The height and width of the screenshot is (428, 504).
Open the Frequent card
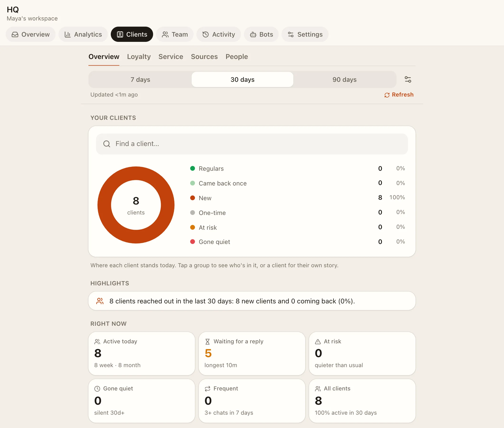point(252,401)
